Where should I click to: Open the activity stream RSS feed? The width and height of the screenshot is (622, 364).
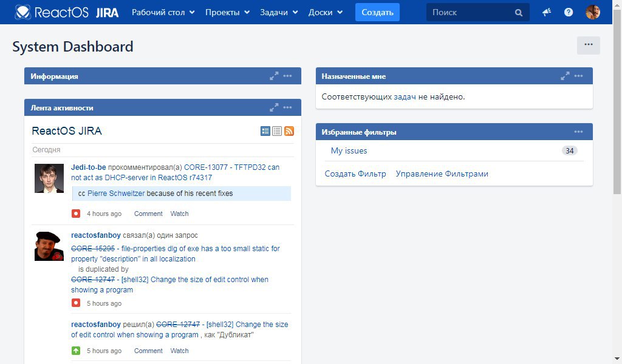(289, 131)
